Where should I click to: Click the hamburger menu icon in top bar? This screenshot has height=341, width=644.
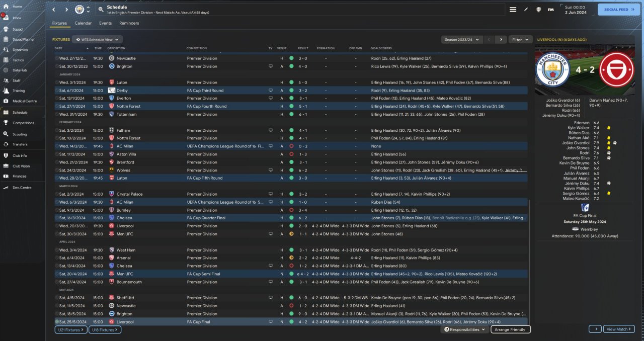513,10
